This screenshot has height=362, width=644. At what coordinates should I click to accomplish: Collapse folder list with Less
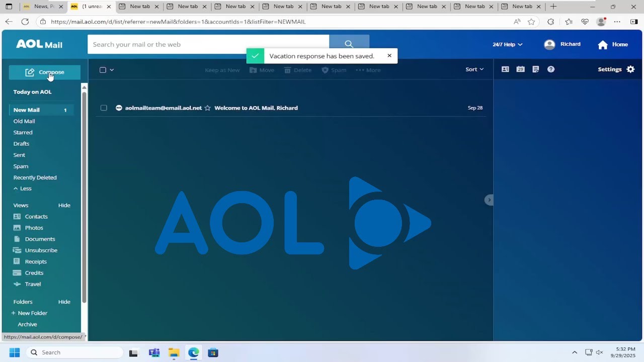23,189
